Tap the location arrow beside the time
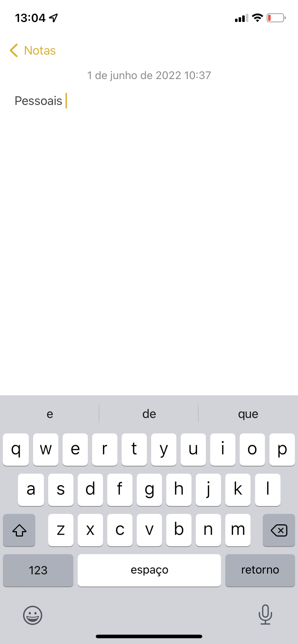298x644 pixels. [x=54, y=18]
